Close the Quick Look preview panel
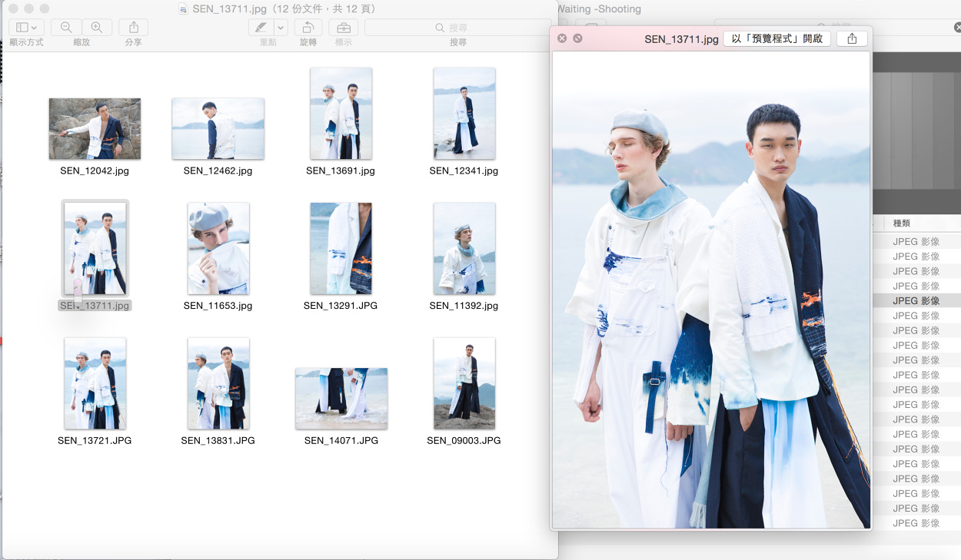 click(562, 38)
